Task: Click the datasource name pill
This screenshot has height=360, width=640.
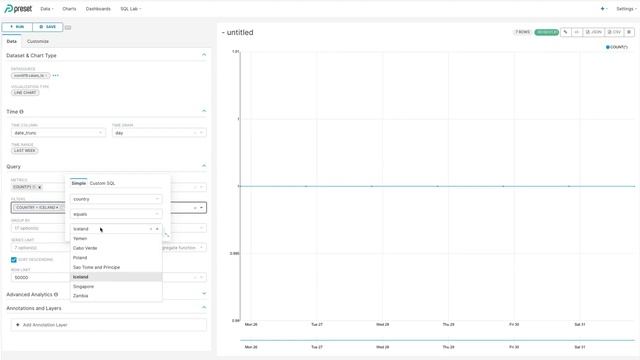Action: pyautogui.click(x=31, y=76)
